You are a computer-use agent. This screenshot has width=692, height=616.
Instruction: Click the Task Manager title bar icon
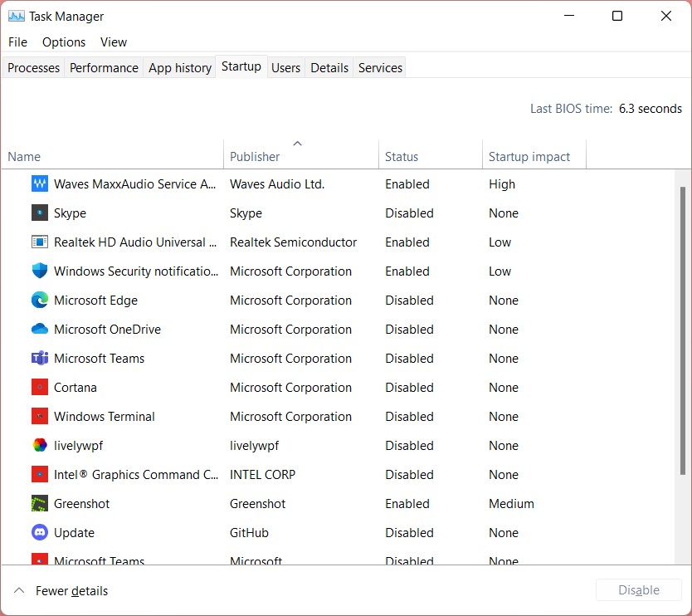(x=17, y=17)
